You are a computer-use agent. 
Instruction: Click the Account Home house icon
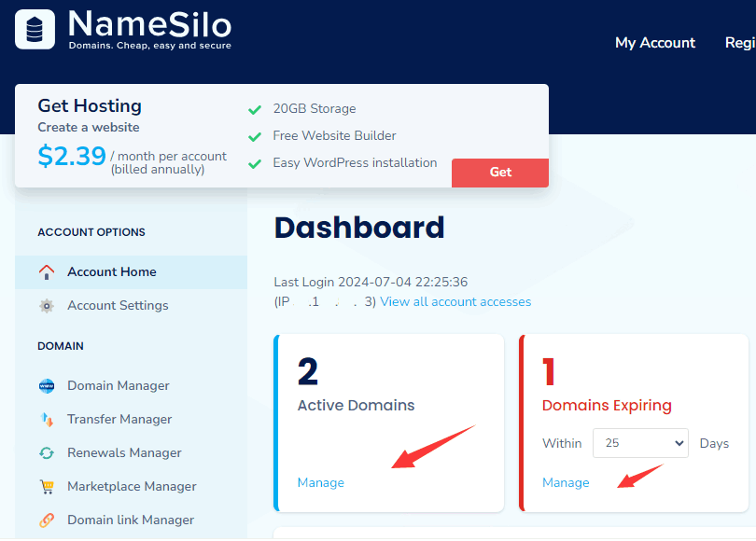(47, 272)
